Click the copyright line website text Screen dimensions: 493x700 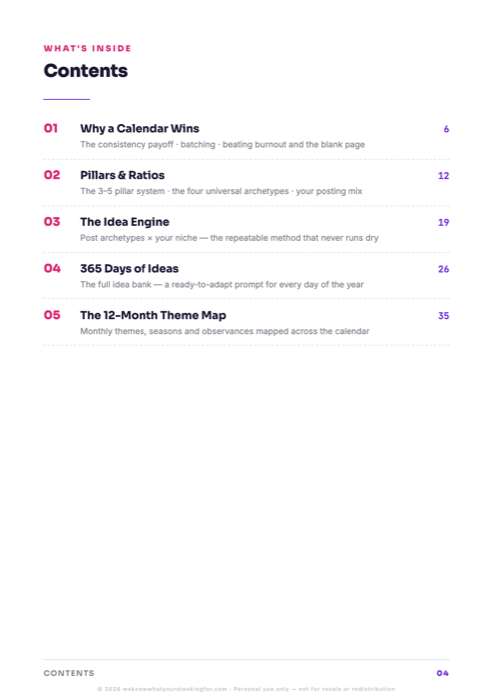coord(175,689)
